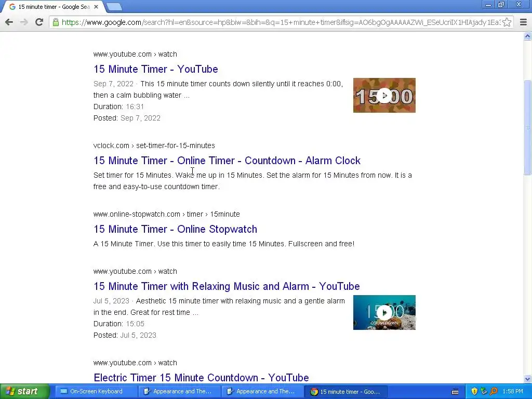Image resolution: width=532 pixels, height=399 pixels.
Task: Bookmark this page with the star icon
Action: 507,22
